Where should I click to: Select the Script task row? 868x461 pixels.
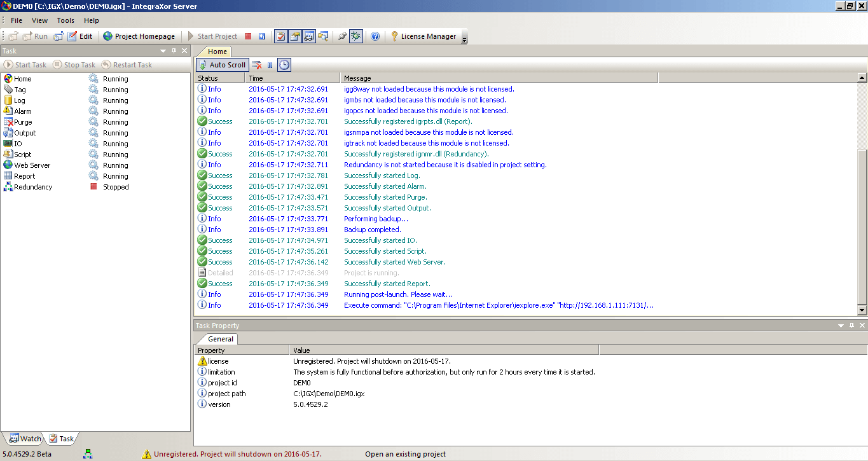[95, 155]
